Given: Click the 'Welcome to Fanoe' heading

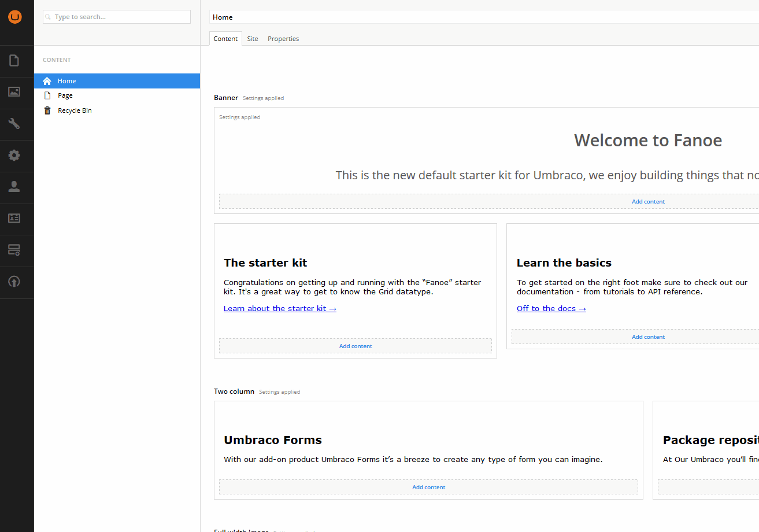Looking at the screenshot, I should pos(648,140).
